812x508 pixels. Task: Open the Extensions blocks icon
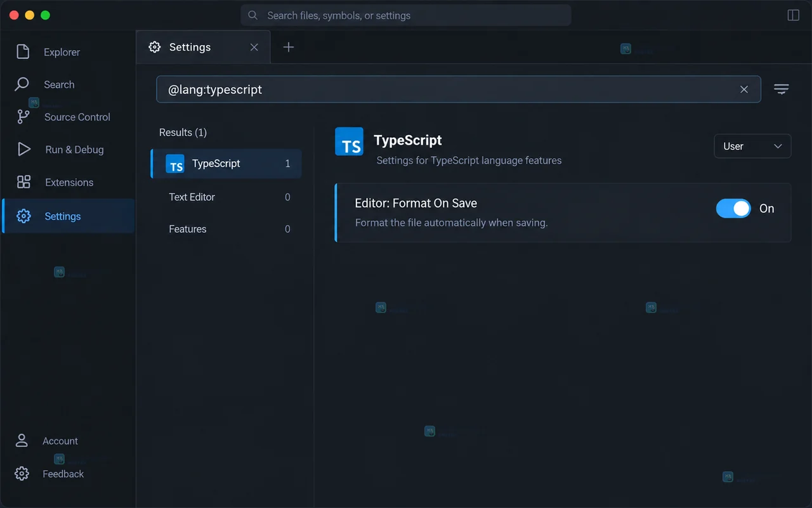coord(23,182)
